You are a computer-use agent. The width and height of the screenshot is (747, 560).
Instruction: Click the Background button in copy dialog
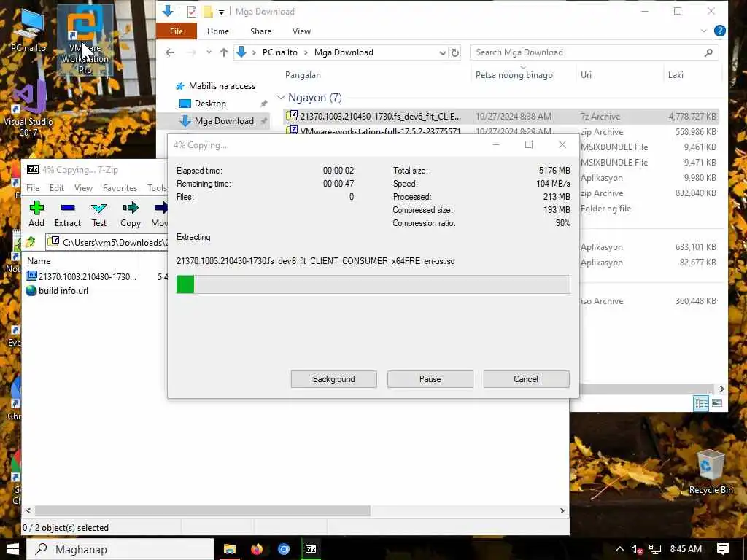[x=333, y=379]
